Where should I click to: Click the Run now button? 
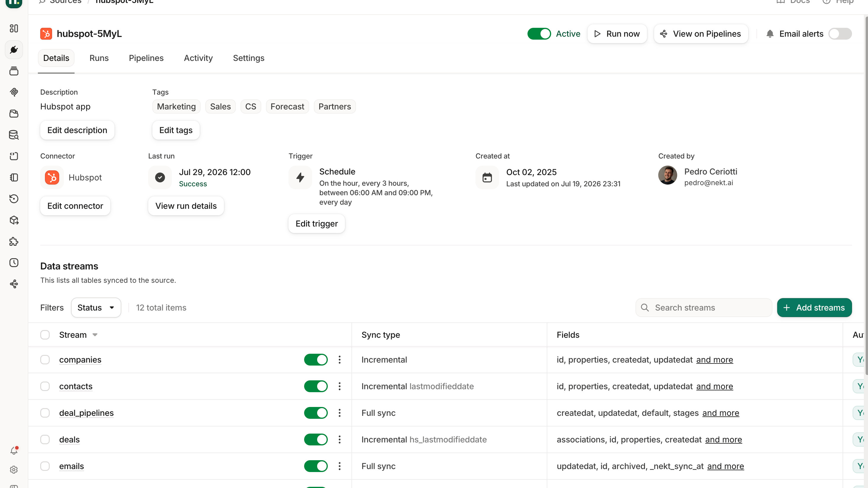click(x=617, y=34)
